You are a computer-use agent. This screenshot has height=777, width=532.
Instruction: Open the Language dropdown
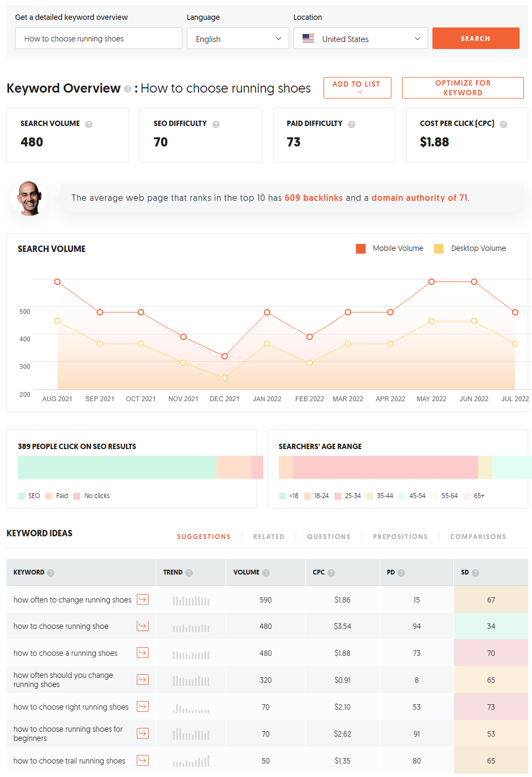[237, 38]
